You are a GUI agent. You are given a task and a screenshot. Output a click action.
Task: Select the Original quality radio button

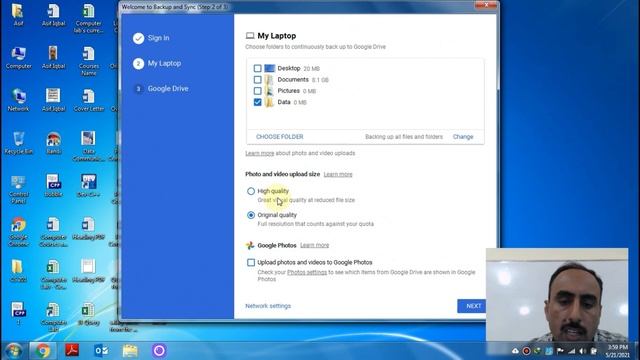[x=251, y=215]
